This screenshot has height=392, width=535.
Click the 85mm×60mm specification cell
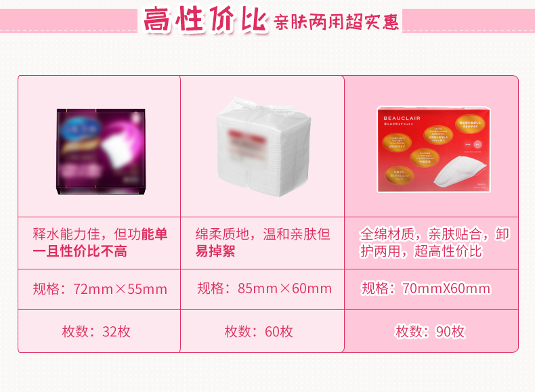point(262,289)
